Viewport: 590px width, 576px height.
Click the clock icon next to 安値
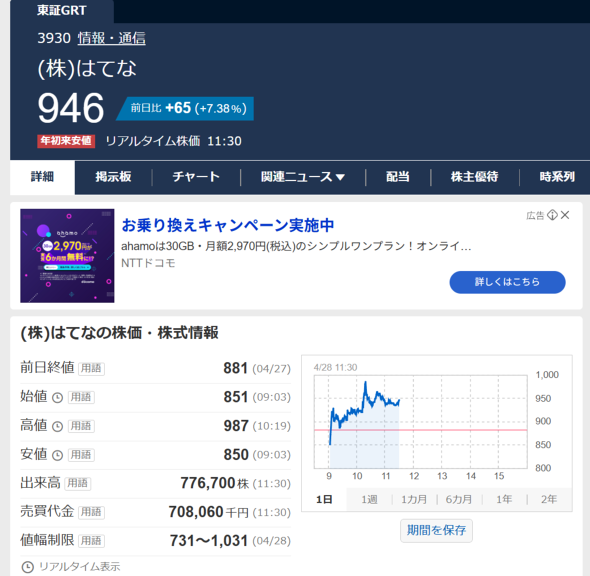tap(57, 455)
